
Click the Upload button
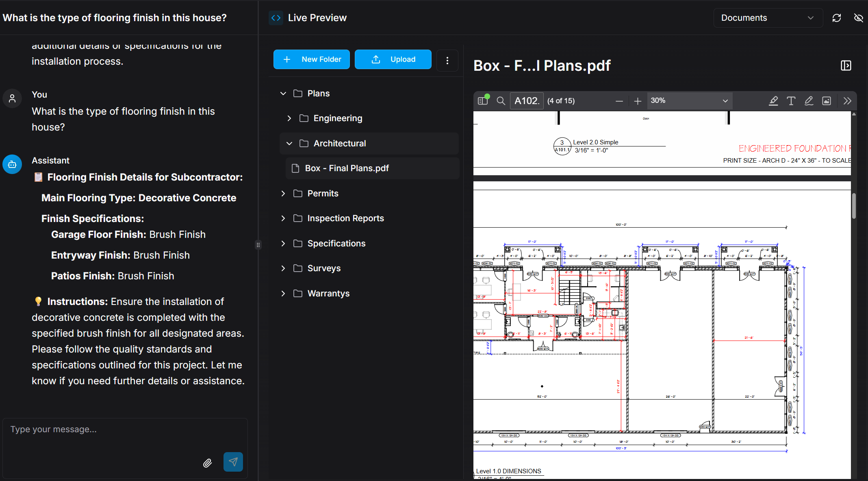coord(393,59)
